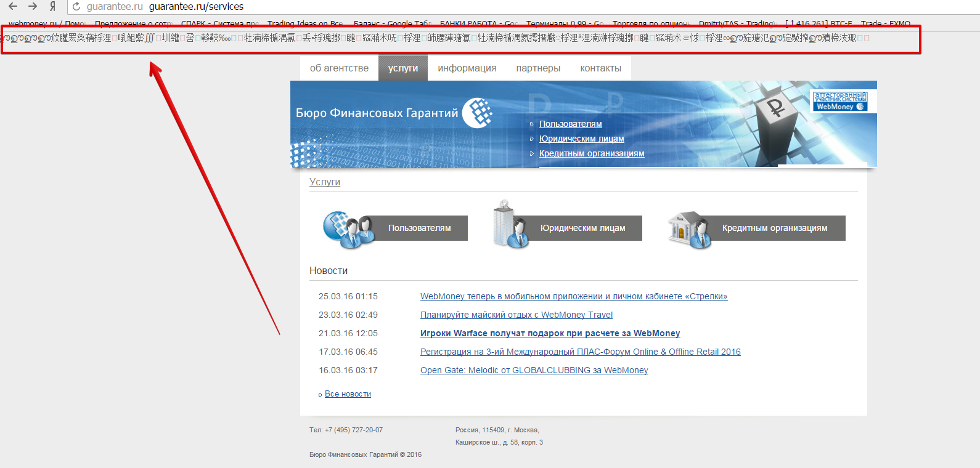Click the browser forward arrow
Image resolution: width=980 pixels, height=468 pixels.
pos(33,6)
